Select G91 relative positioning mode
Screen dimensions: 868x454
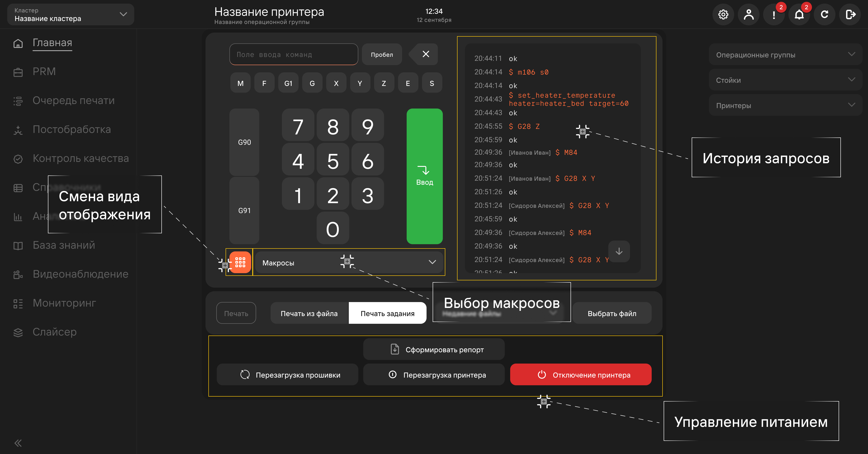point(244,210)
